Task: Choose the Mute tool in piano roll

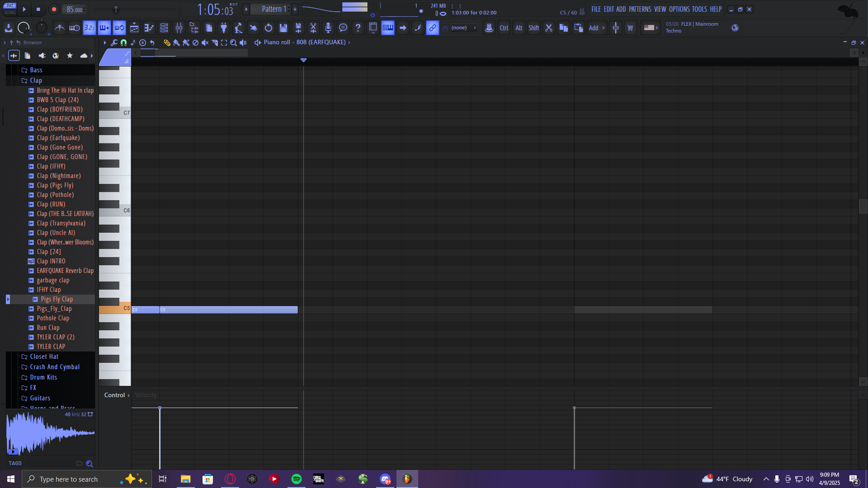Action: click(x=205, y=42)
